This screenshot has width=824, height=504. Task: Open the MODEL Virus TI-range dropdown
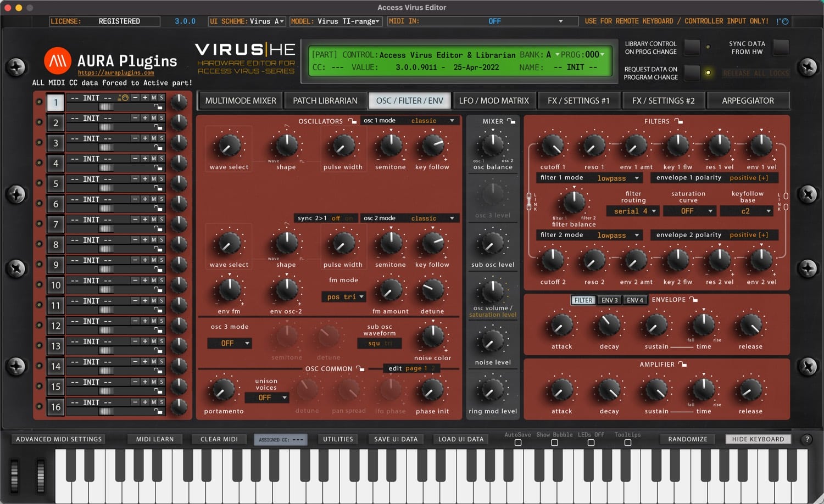(336, 21)
